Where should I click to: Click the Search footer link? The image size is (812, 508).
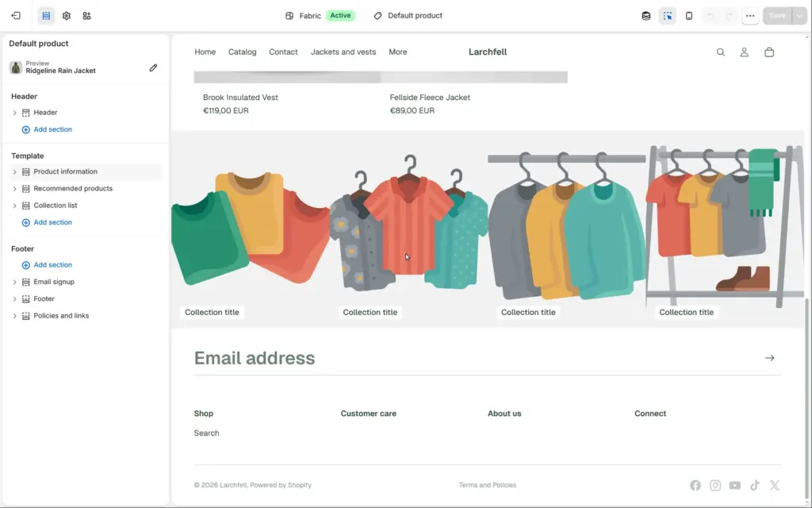tap(207, 433)
